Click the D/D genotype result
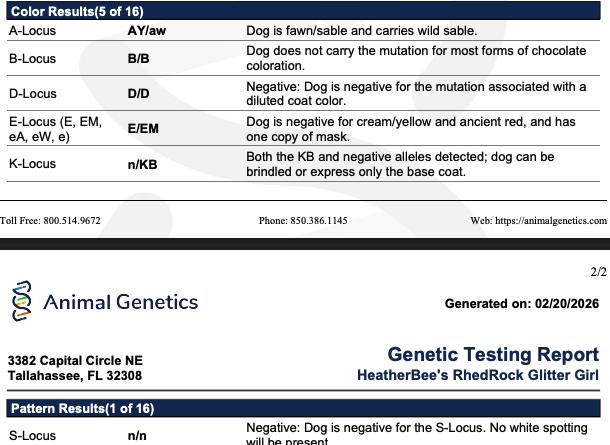This screenshot has height=445, width=610. point(138,94)
